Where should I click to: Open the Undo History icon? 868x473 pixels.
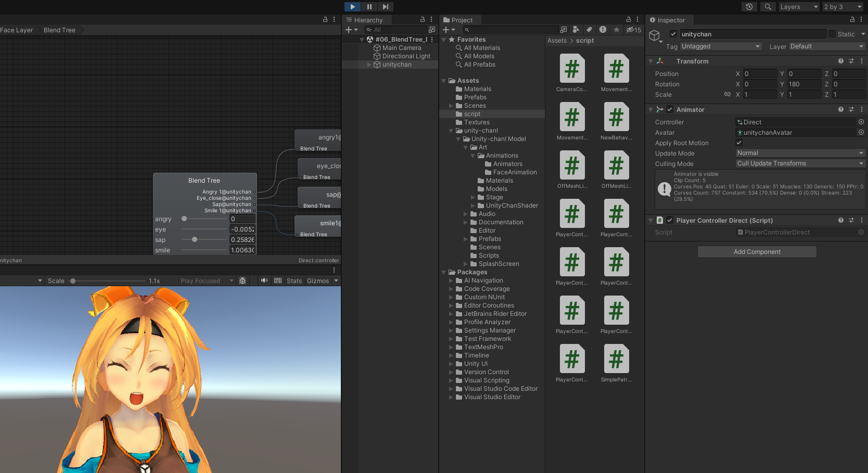(x=749, y=7)
